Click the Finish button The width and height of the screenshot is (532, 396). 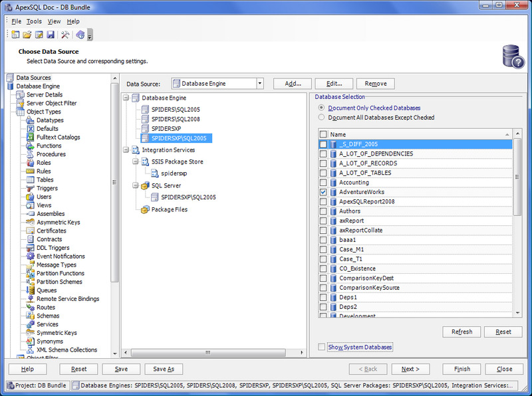(462, 369)
